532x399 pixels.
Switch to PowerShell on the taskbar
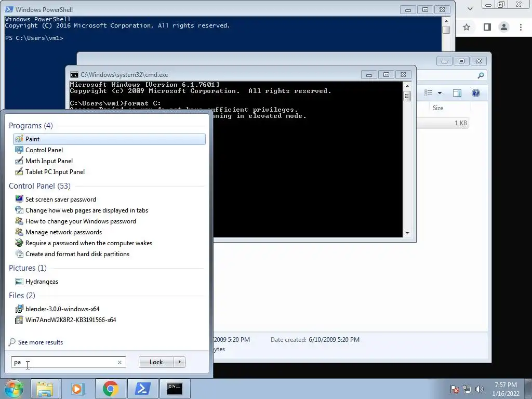[143, 389]
